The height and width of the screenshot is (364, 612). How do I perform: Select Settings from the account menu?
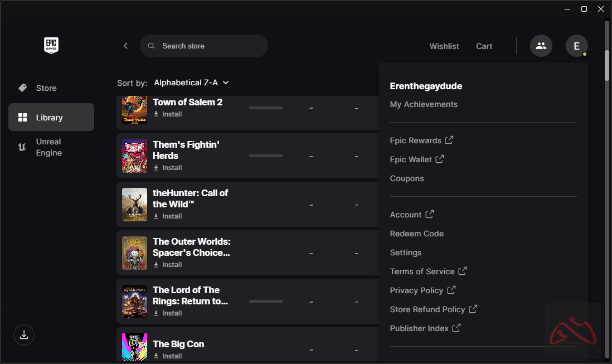pyautogui.click(x=405, y=252)
